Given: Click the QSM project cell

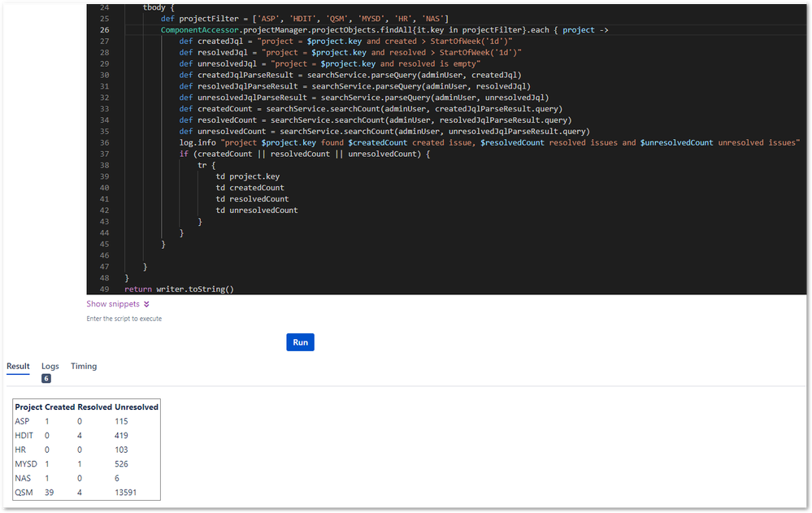Looking at the screenshot, I should point(24,493).
